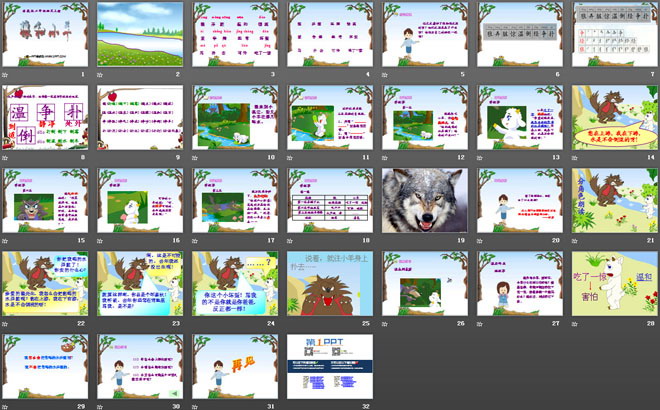Select slide 27 with the girl character

pyautogui.click(x=520, y=284)
